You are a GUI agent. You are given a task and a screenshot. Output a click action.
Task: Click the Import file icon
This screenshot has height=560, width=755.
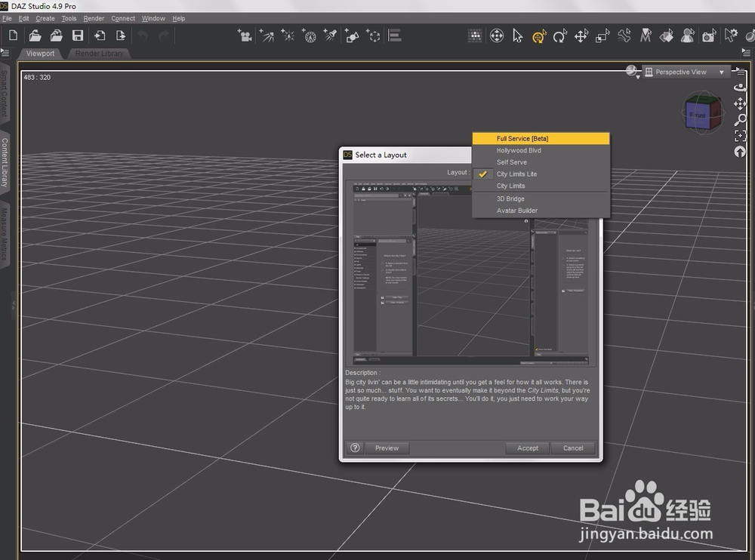click(x=99, y=35)
